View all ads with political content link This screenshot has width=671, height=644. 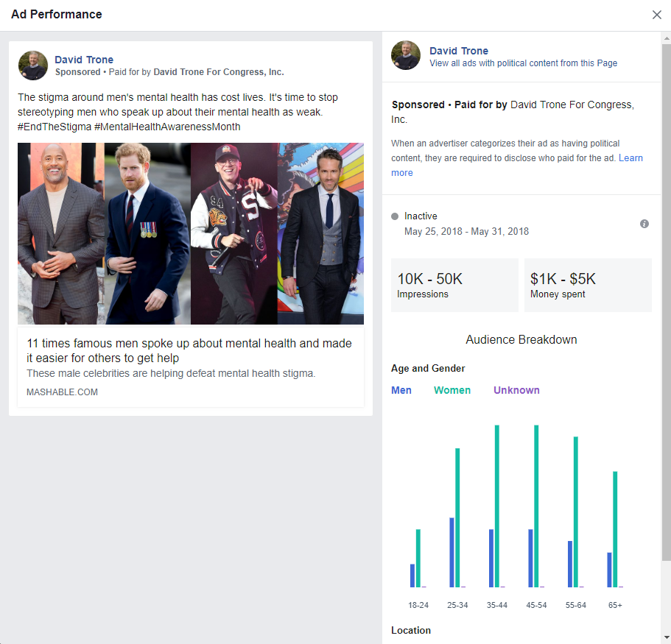point(524,63)
